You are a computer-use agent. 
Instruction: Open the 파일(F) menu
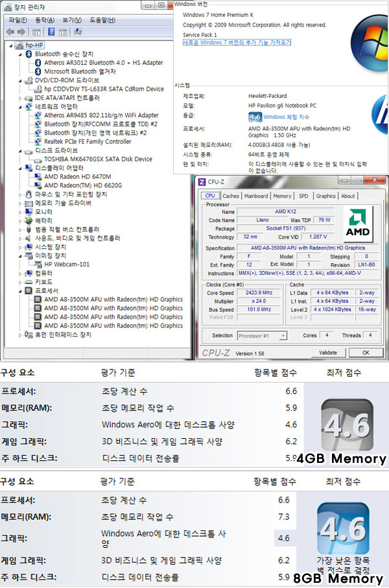click(x=18, y=20)
